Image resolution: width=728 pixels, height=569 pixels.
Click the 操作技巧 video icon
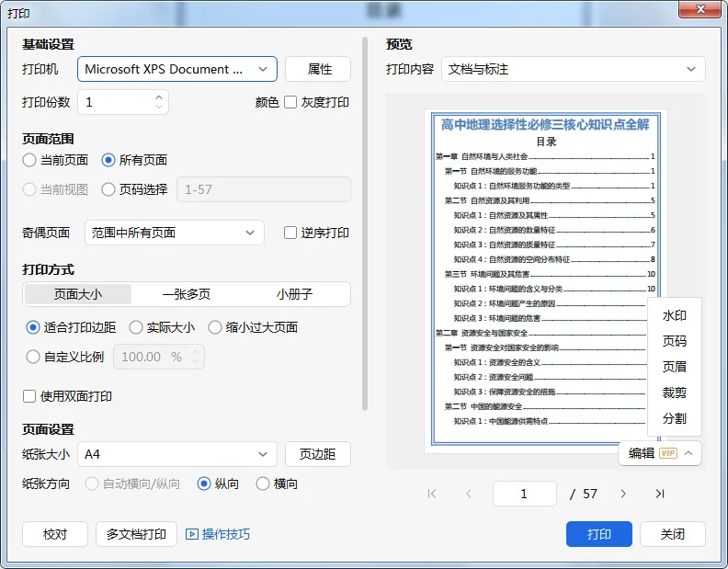tap(192, 534)
